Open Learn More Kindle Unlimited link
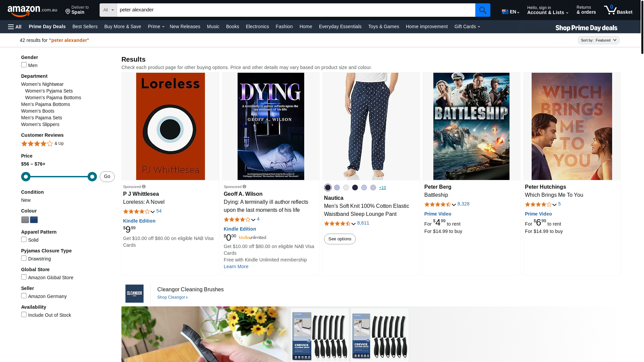This screenshot has height=362, width=644. coord(236,266)
